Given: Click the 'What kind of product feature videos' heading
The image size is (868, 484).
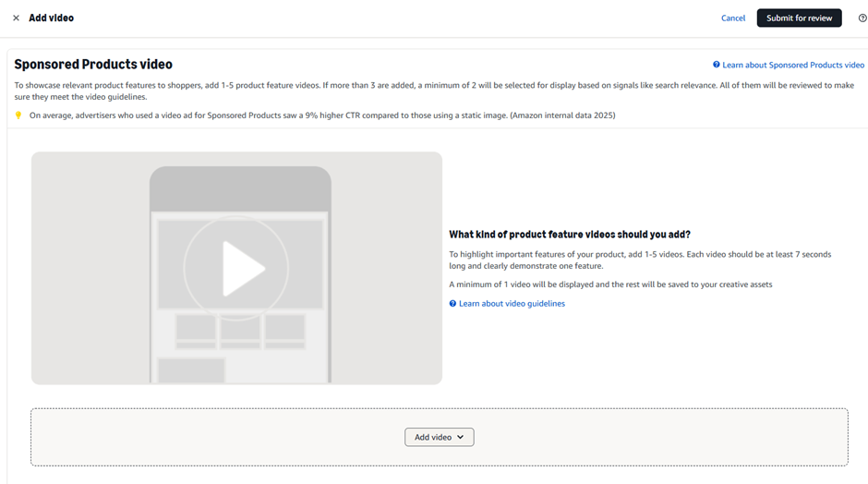Looking at the screenshot, I should pos(569,235).
